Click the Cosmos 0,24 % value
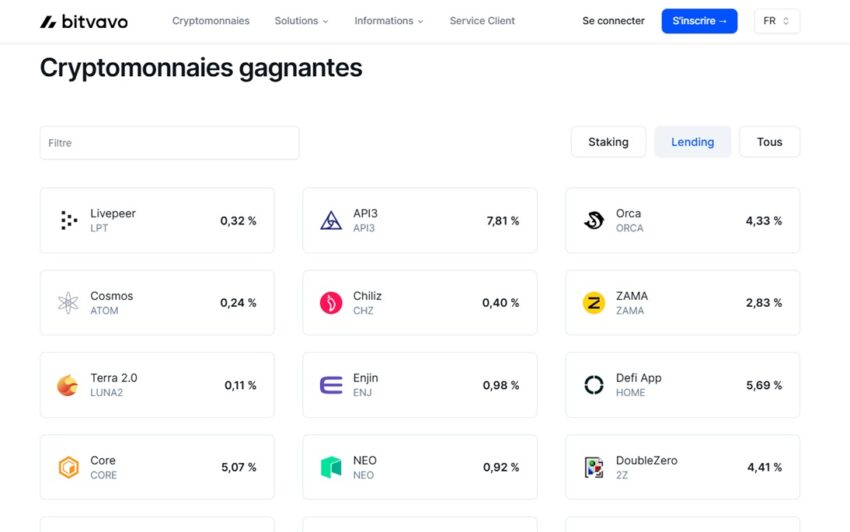The width and height of the screenshot is (850, 532). (238, 303)
